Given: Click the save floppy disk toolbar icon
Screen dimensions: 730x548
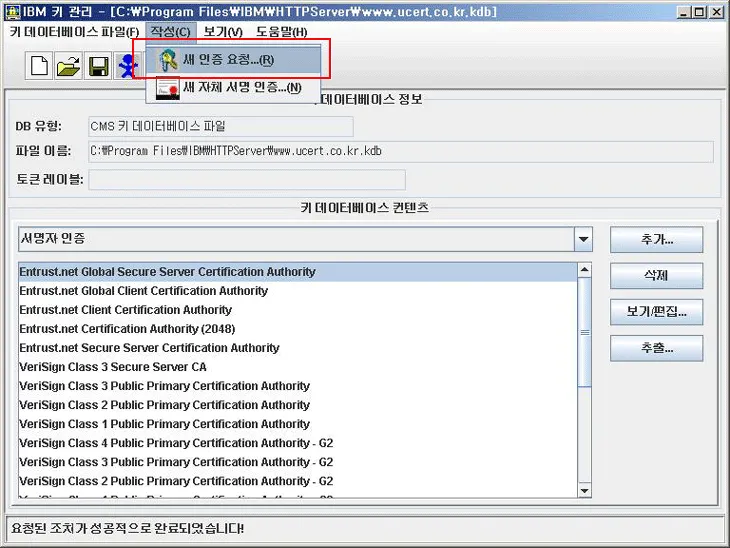Looking at the screenshot, I should 98,66.
